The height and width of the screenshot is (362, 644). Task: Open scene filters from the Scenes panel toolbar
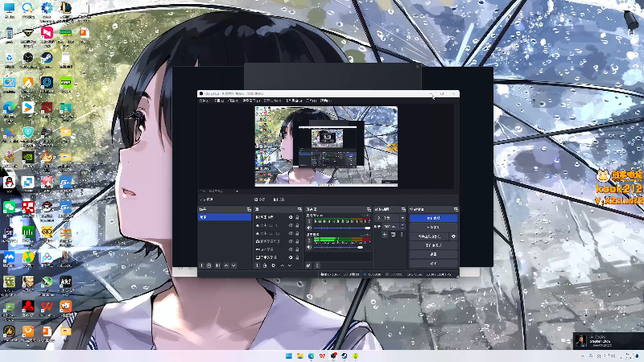point(217,265)
